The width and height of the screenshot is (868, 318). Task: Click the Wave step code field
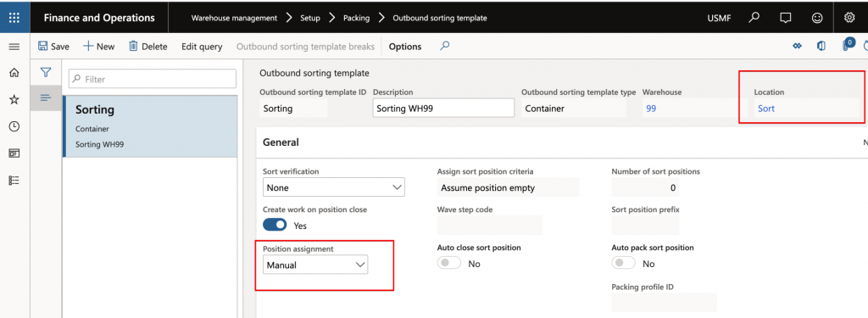(x=490, y=225)
